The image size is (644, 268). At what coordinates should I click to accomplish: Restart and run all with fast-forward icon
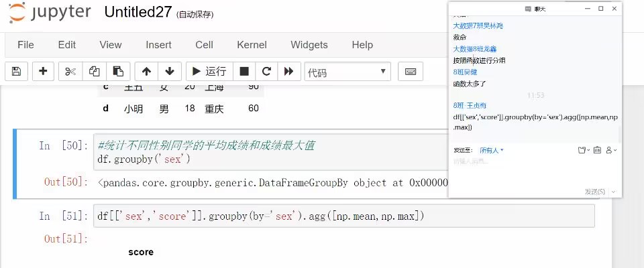click(288, 71)
